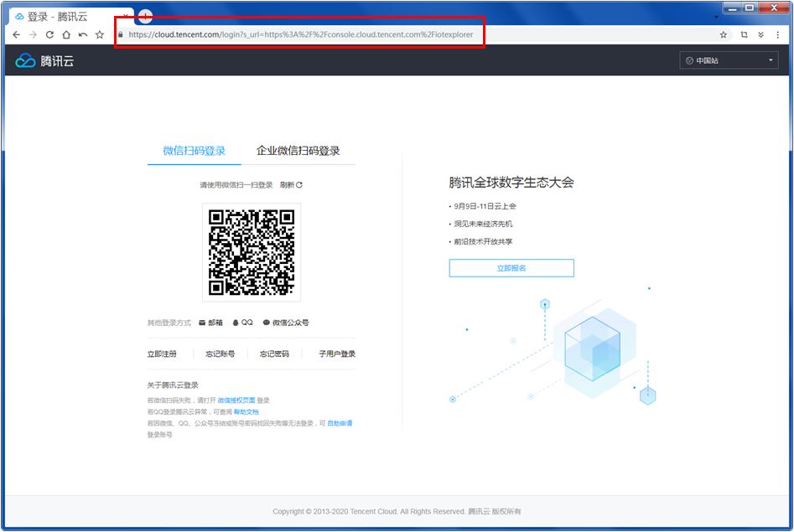Bookmark page with star left of address bar
Screen dimensions: 794x532
[x=100, y=34]
